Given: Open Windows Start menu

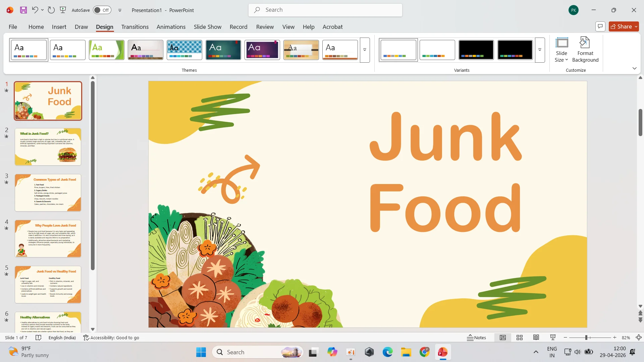Looking at the screenshot, I should coord(201,352).
